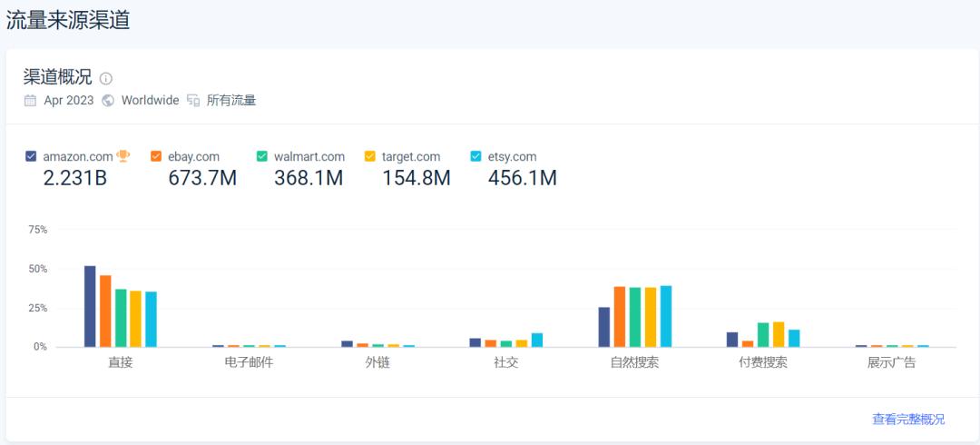
Task: Click the etsy.com bar in 社交
Action: [x=537, y=340]
